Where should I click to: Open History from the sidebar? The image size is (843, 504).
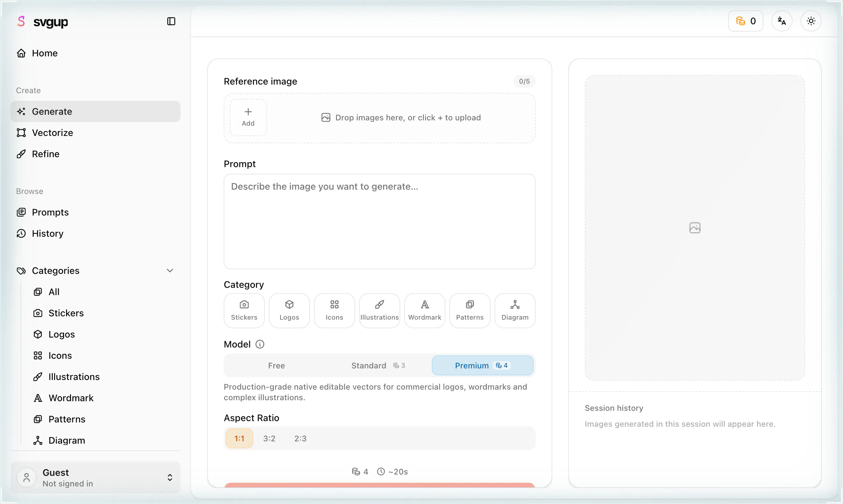(x=95, y=233)
